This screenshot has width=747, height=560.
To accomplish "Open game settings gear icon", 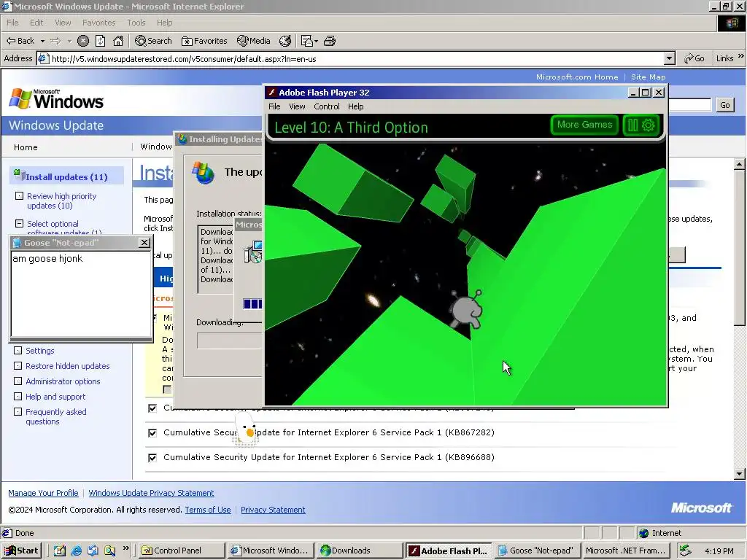I will tap(648, 125).
